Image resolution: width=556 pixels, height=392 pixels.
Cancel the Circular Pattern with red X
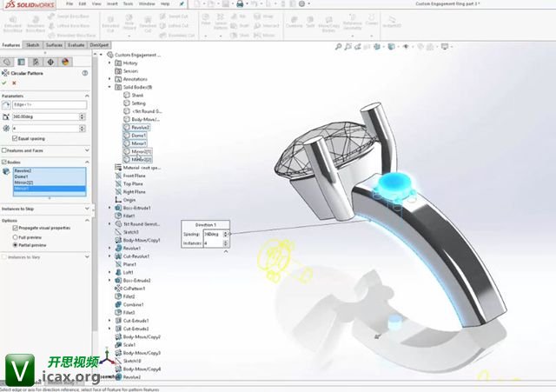14,83
